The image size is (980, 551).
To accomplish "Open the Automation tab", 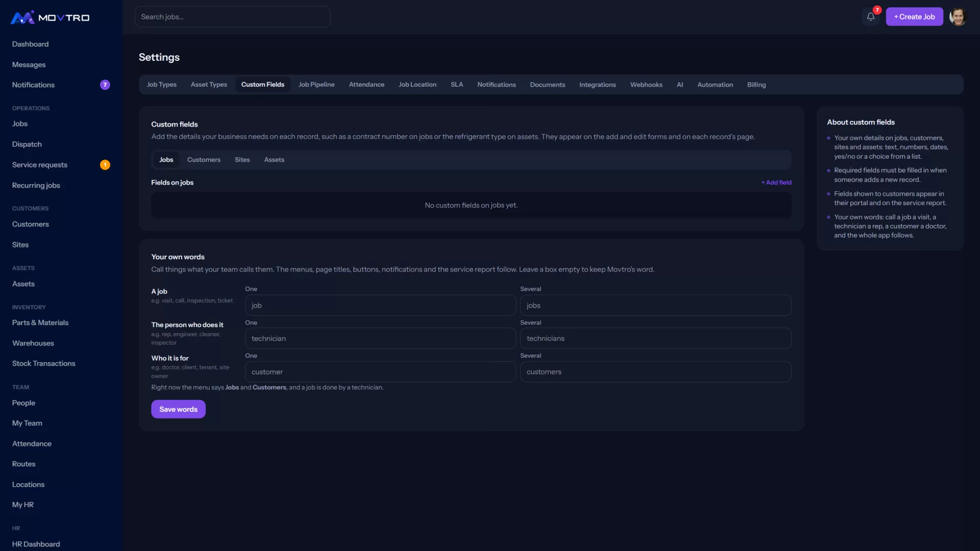I will [x=715, y=85].
